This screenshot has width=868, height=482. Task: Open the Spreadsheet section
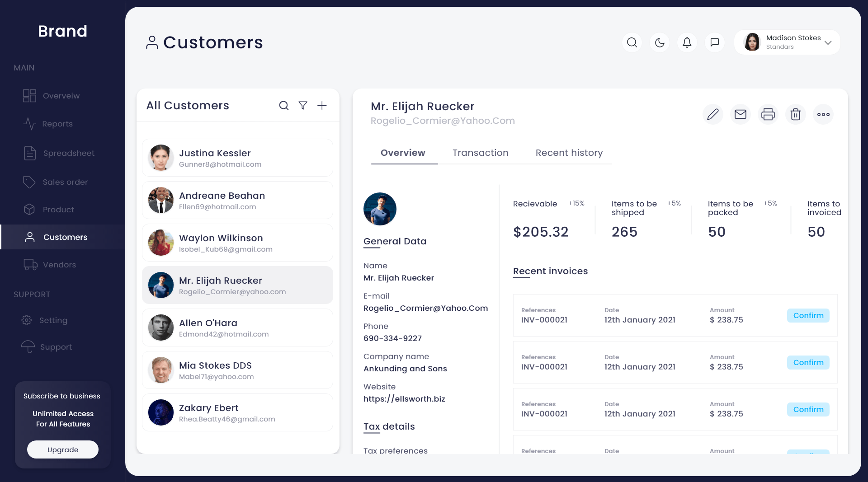tap(68, 153)
